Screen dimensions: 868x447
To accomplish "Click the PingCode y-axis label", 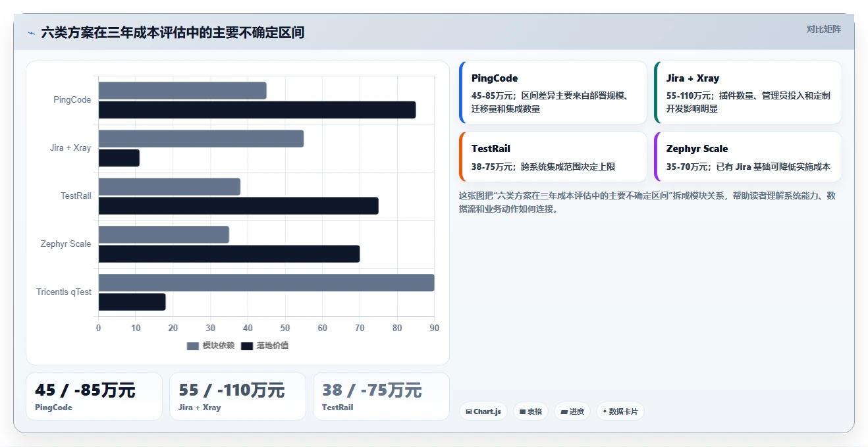I will coord(72,100).
